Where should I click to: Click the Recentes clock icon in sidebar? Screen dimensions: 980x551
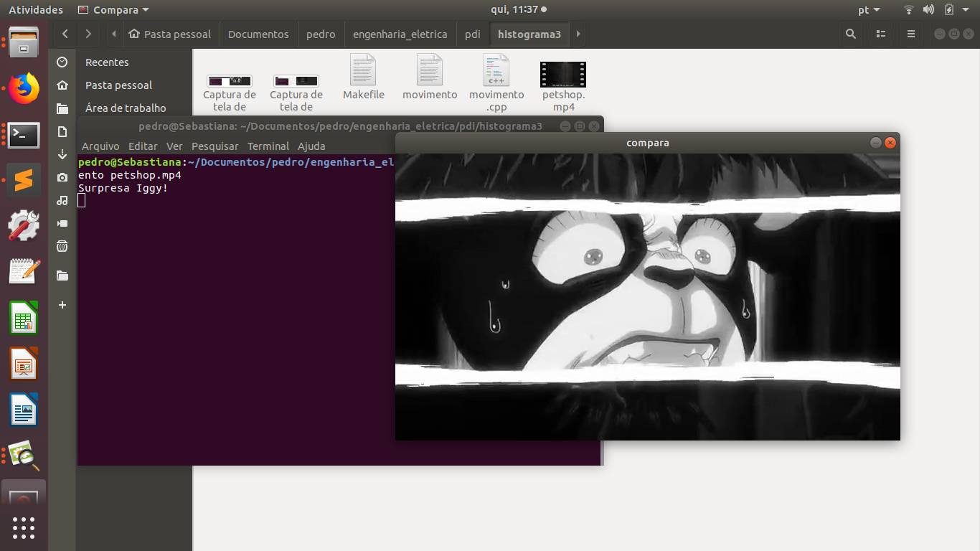pos(62,62)
